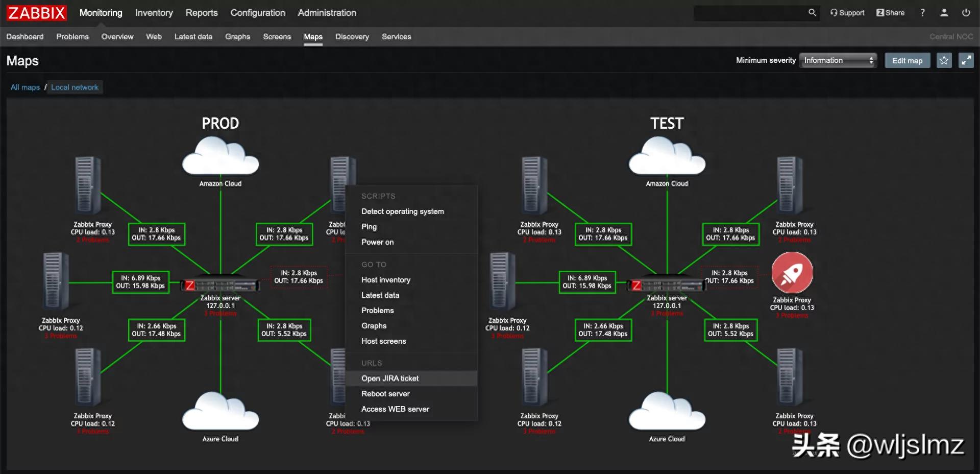Open the Screens tab

(277, 37)
